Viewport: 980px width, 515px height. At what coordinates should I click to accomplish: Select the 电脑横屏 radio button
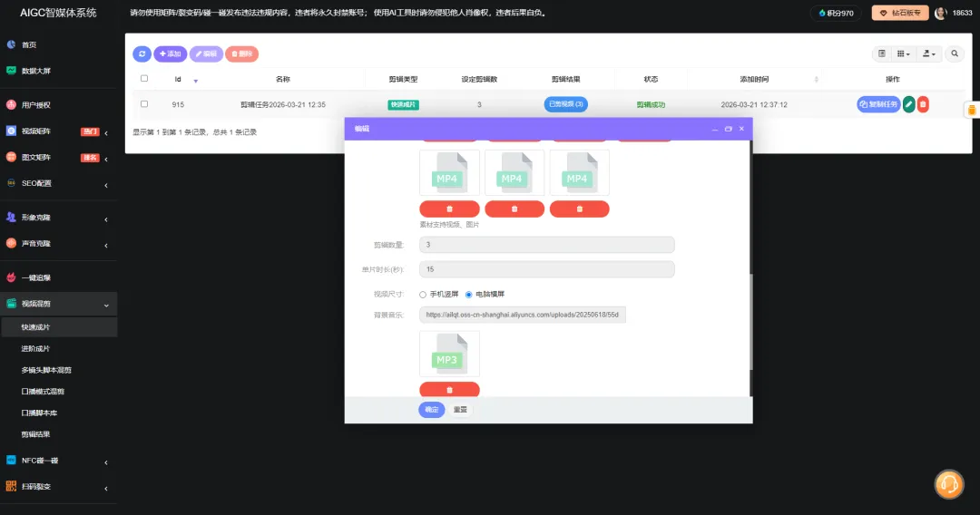tap(469, 295)
